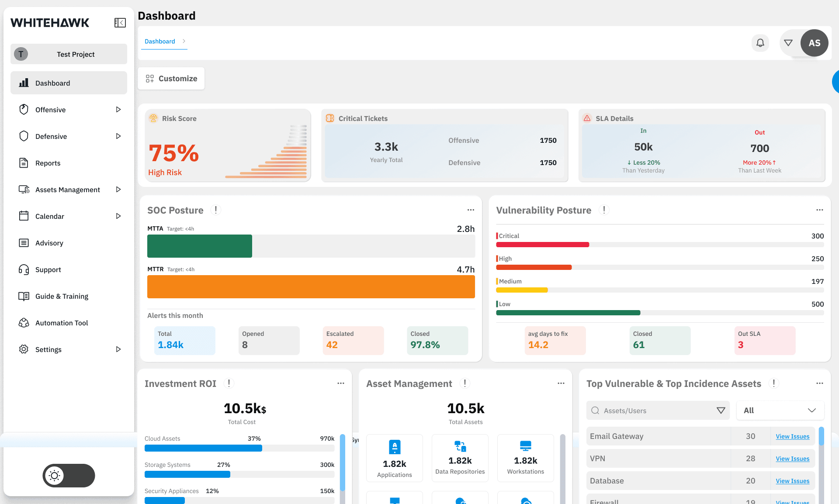Click the Applications asset card
The image size is (839, 504).
[x=395, y=458]
